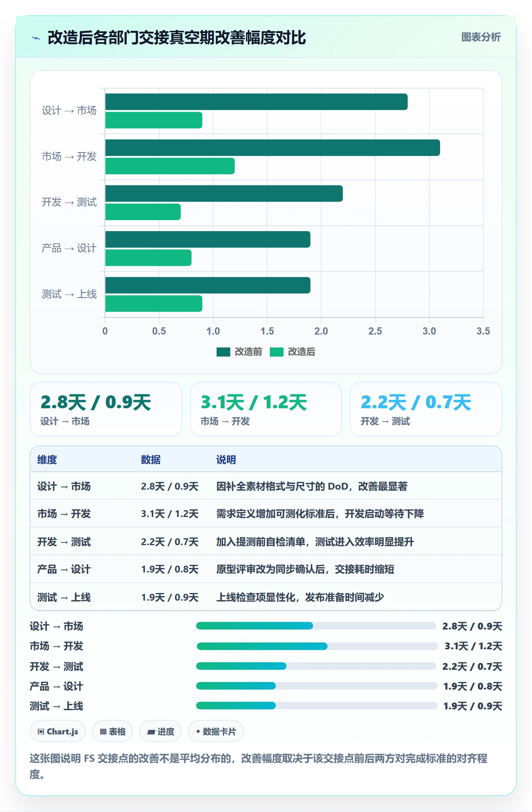Click the dark 改造前 bar for 开发 → 测试
Screen dimensions: 532x812
(224, 193)
